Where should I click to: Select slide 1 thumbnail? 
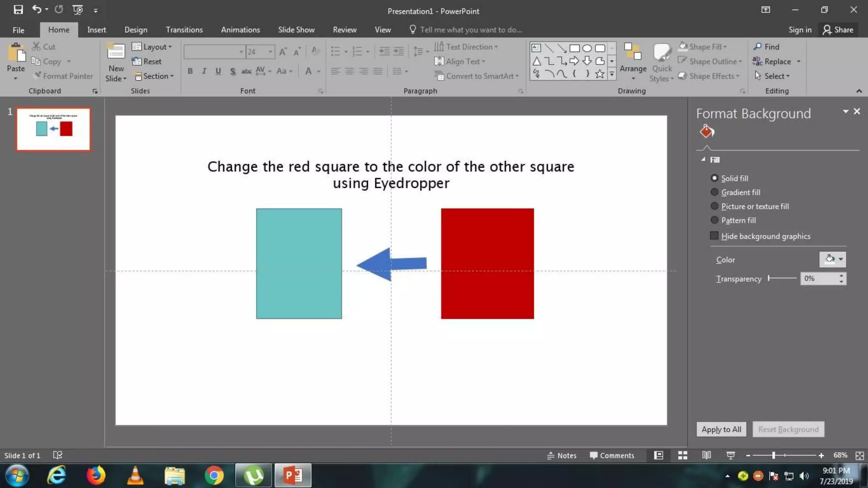click(x=53, y=129)
